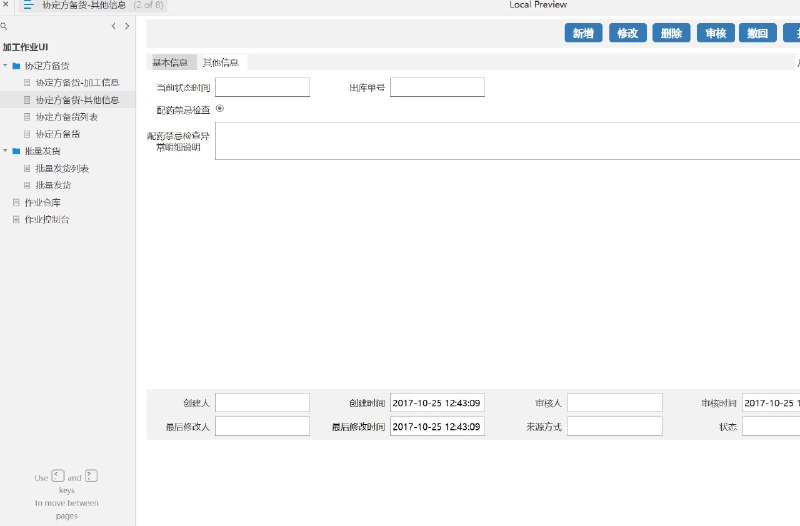The image size is (800, 526).
Task: Select the 配药禁忌检查 radio button
Action: [x=220, y=108]
